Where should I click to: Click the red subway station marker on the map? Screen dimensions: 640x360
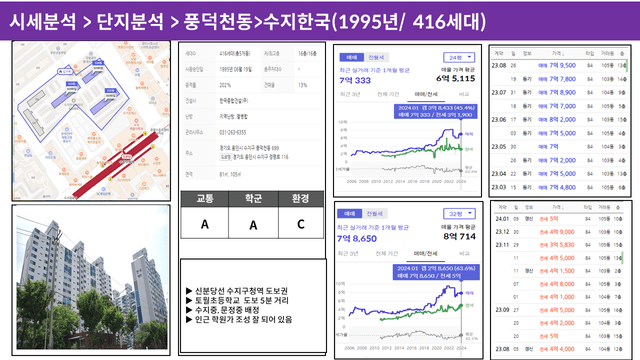(x=126, y=156)
